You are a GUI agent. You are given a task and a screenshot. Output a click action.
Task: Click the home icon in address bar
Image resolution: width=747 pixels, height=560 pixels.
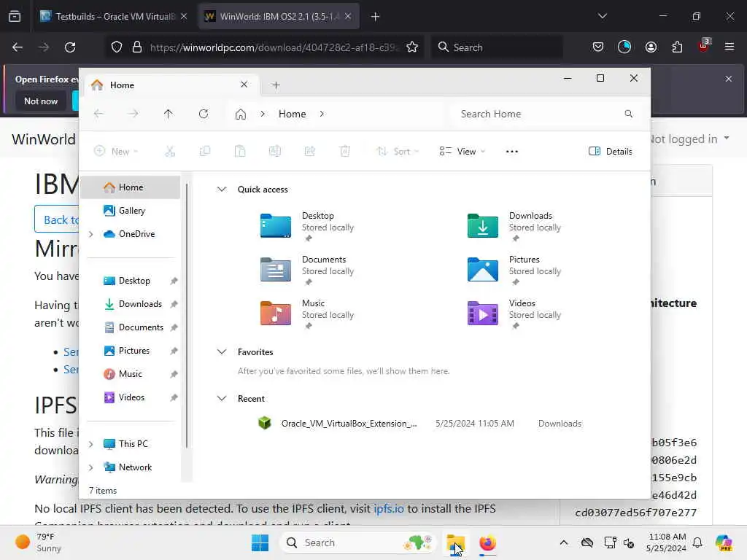241,114
